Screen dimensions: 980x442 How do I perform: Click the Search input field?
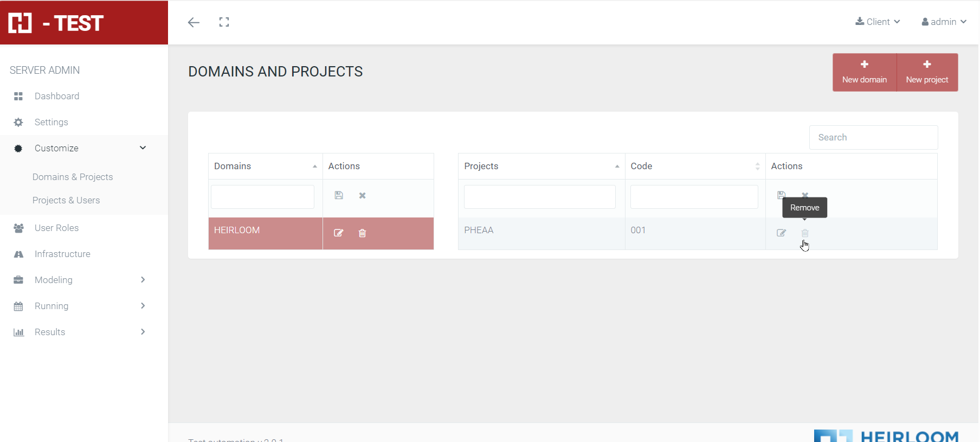873,137
